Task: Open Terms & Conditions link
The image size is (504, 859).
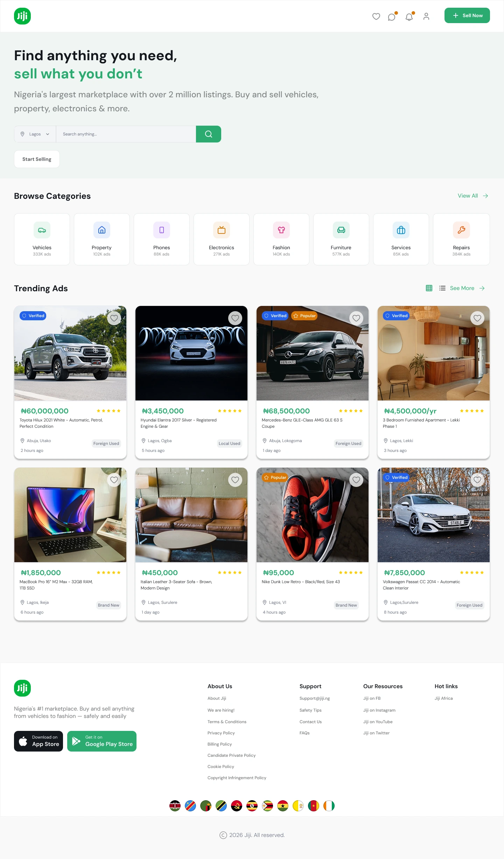Action: coord(227,722)
